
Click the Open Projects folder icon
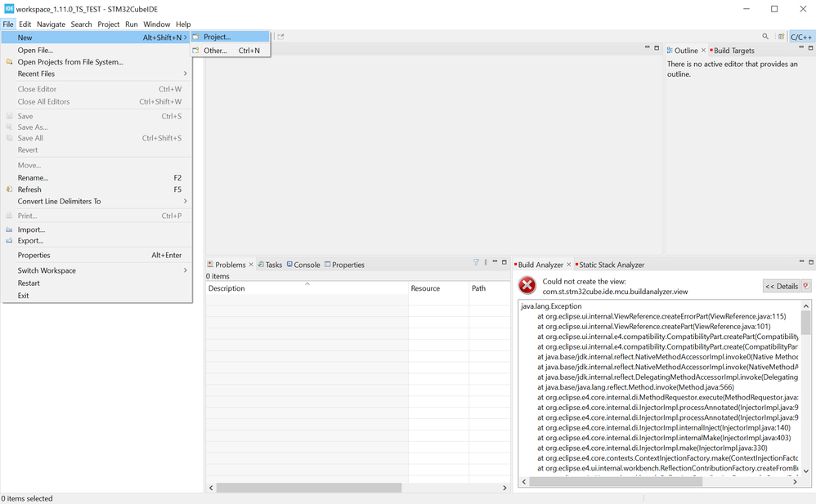[x=9, y=61]
